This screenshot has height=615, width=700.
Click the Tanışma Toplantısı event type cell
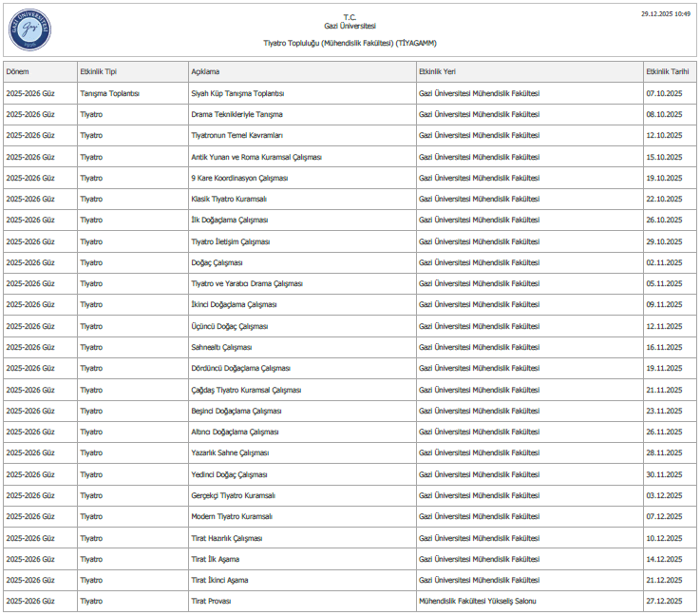coord(110,93)
